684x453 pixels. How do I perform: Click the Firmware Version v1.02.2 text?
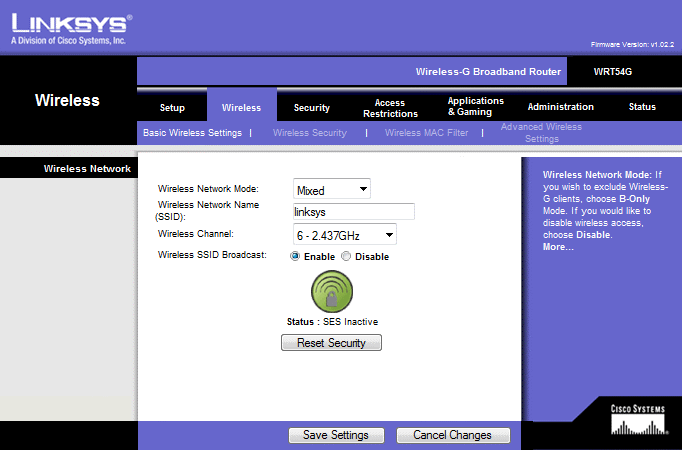[632, 45]
